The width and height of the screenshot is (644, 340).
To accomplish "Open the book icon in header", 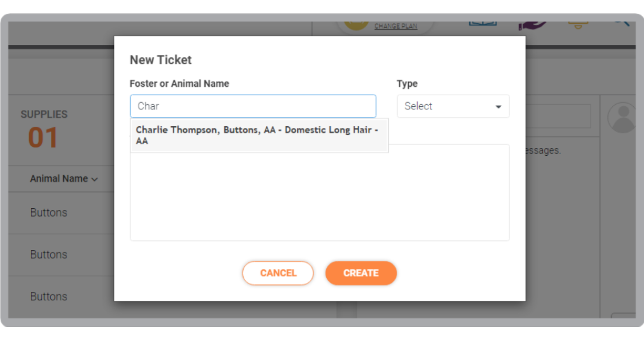I will pos(483,24).
